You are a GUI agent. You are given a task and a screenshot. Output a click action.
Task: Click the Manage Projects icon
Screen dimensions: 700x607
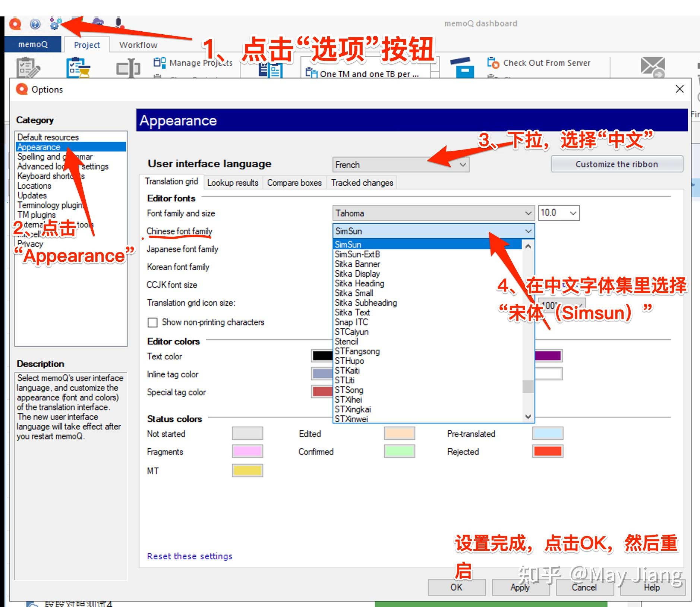(x=160, y=62)
